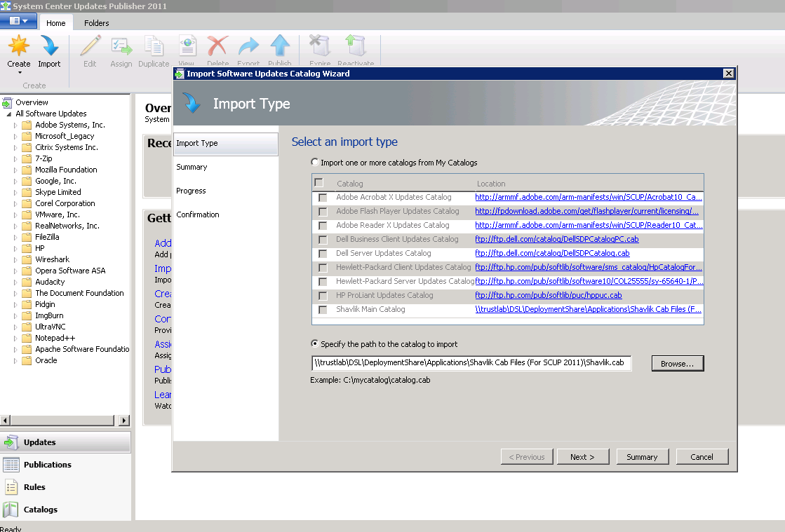
Task: Toggle the select-all Catalog header checkbox
Action: tap(319, 182)
